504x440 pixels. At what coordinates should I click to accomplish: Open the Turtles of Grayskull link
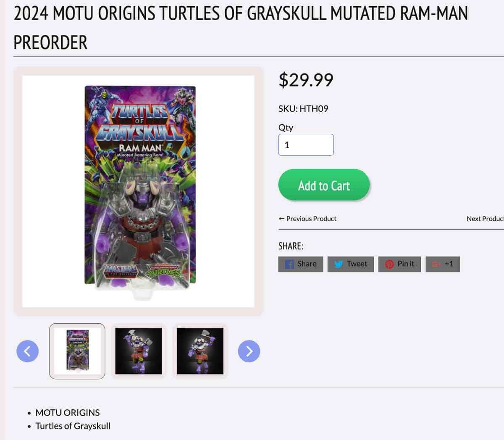(x=73, y=426)
